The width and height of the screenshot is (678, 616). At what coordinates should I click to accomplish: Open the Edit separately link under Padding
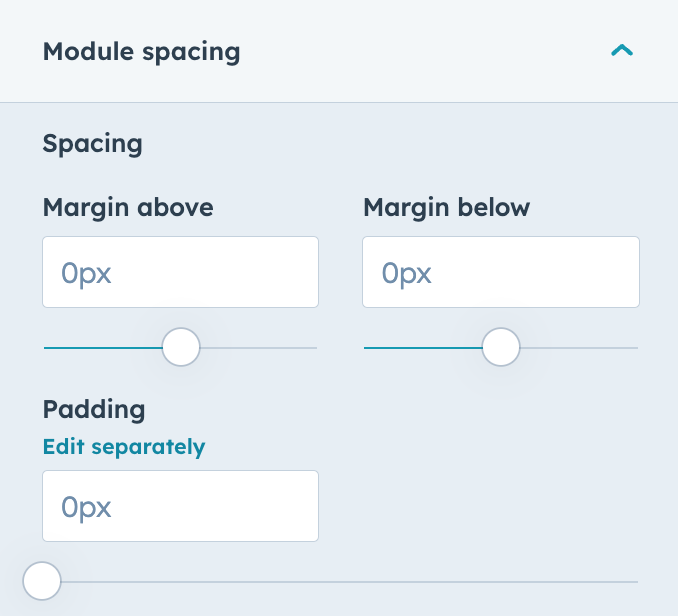pos(124,447)
